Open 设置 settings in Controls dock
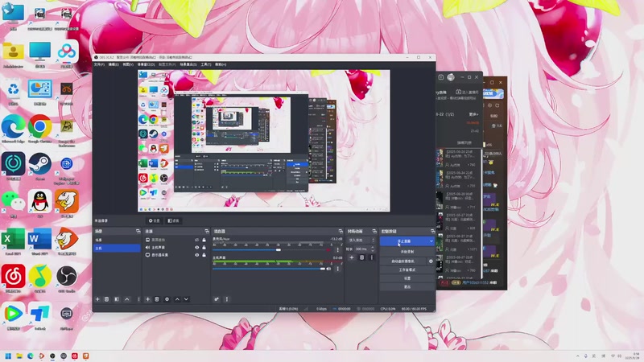The width and height of the screenshot is (644, 362). [407, 278]
